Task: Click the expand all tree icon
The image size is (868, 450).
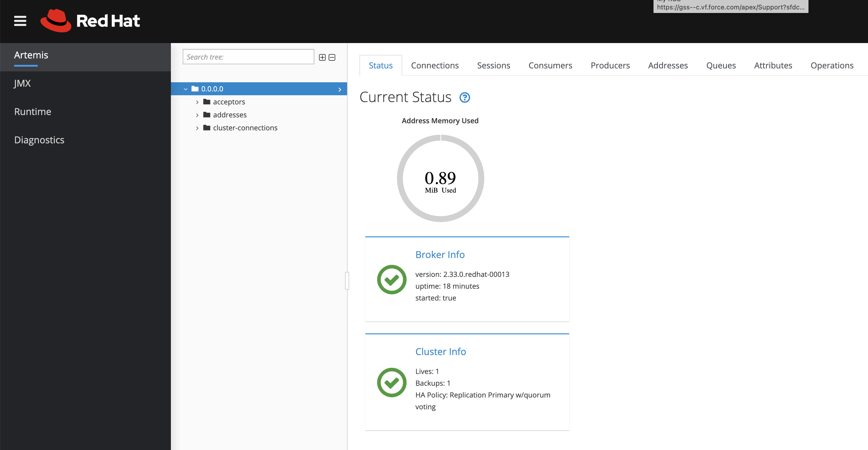Action: (322, 57)
